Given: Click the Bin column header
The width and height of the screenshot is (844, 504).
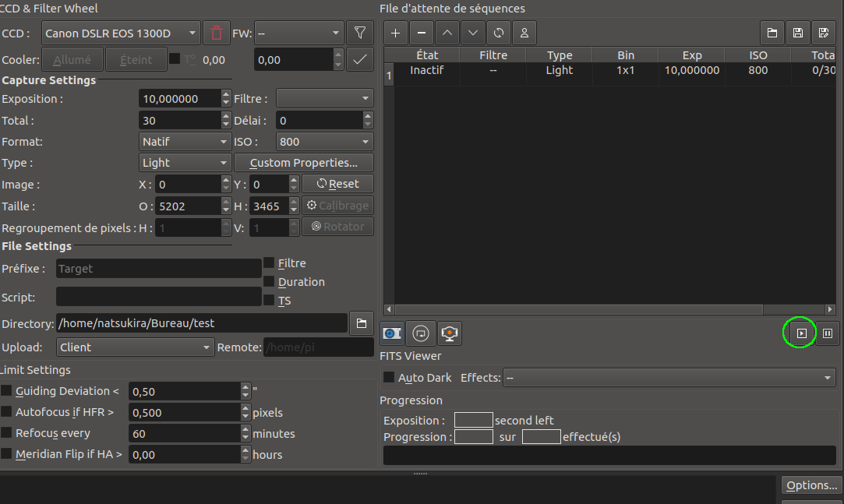Looking at the screenshot, I should pos(626,55).
